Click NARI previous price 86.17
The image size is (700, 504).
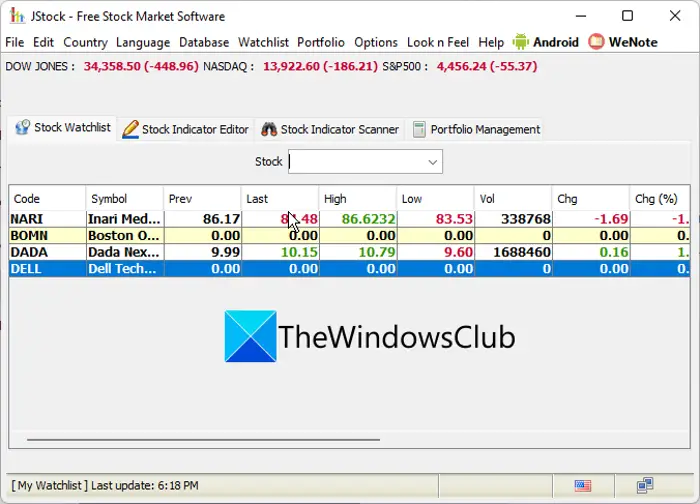tap(202, 219)
